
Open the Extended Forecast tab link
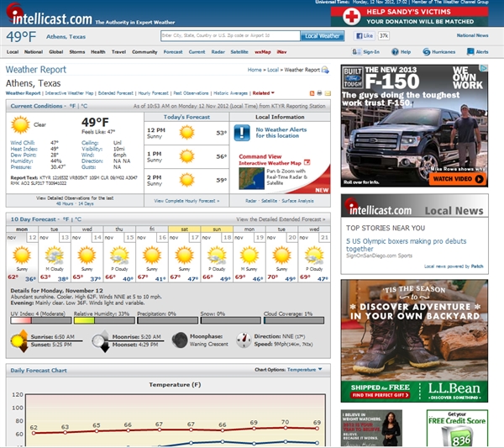[115, 93]
